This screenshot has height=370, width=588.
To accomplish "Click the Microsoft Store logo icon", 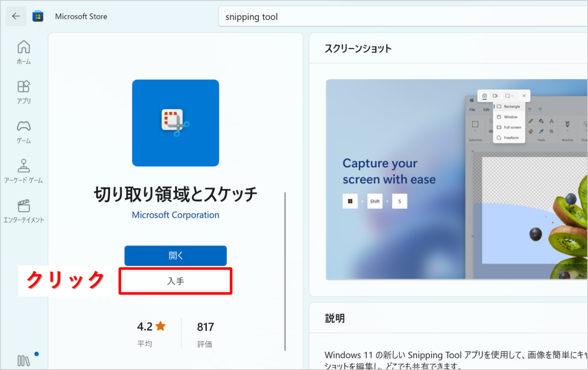I will tap(38, 17).
